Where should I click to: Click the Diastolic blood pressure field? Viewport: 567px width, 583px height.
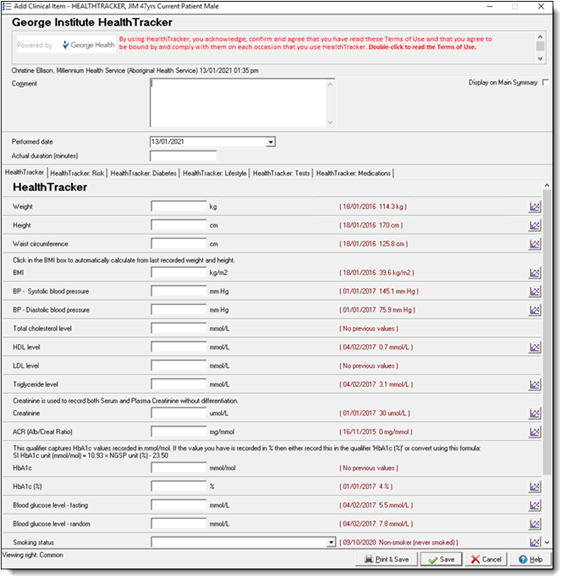pyautogui.click(x=178, y=310)
